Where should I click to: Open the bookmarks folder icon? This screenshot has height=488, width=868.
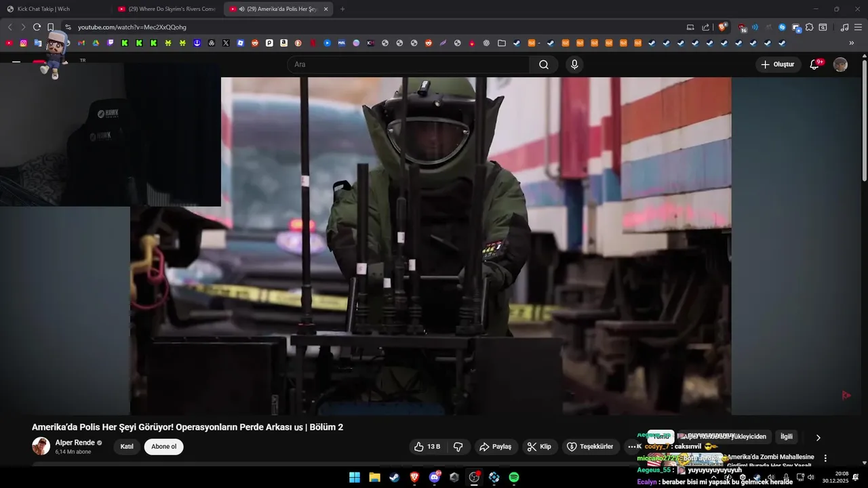tap(502, 43)
